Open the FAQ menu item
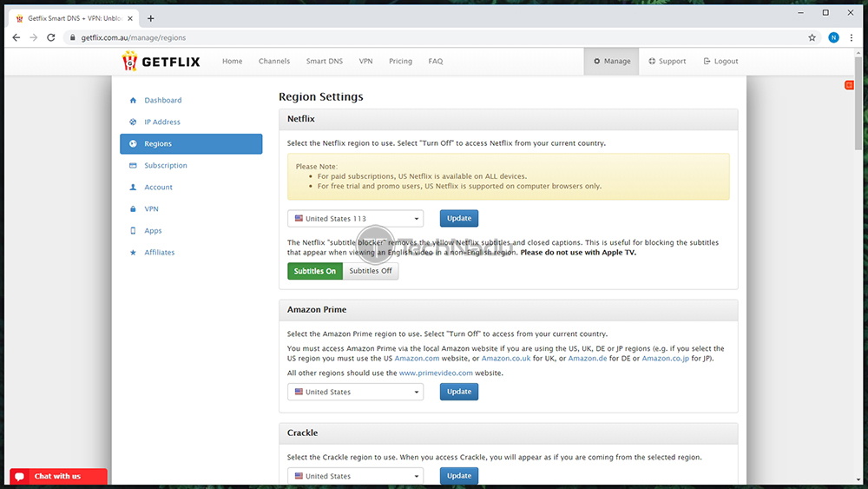Viewport: 868px width, 489px height. [x=436, y=61]
